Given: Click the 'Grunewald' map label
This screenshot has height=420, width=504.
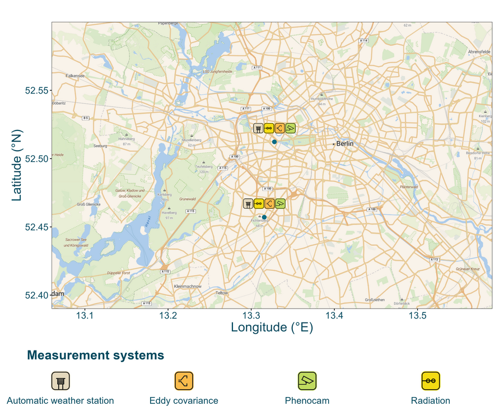Looking at the screenshot, I should coord(188,199).
